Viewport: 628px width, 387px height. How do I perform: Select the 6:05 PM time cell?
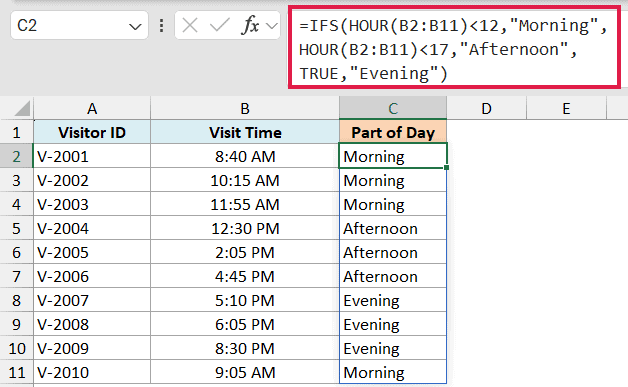[245, 324]
